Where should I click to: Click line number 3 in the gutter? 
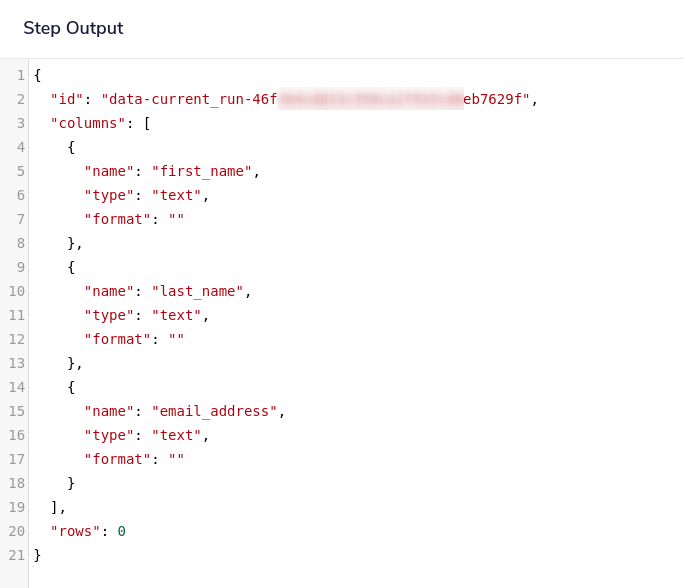click(20, 123)
